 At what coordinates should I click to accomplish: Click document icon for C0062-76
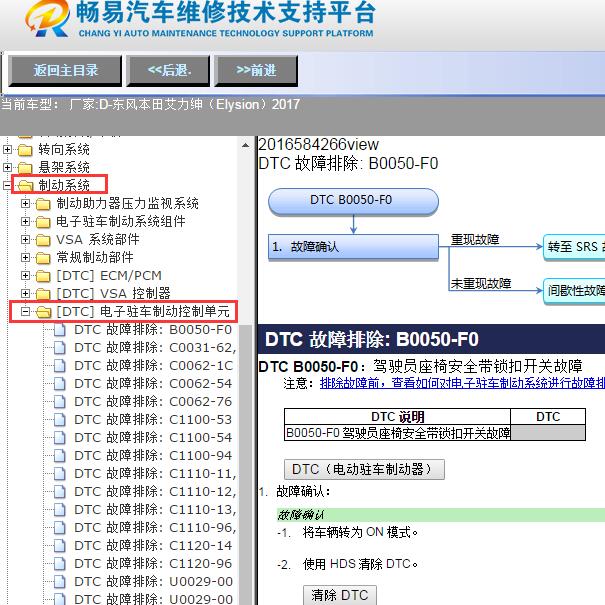pyautogui.click(x=60, y=402)
